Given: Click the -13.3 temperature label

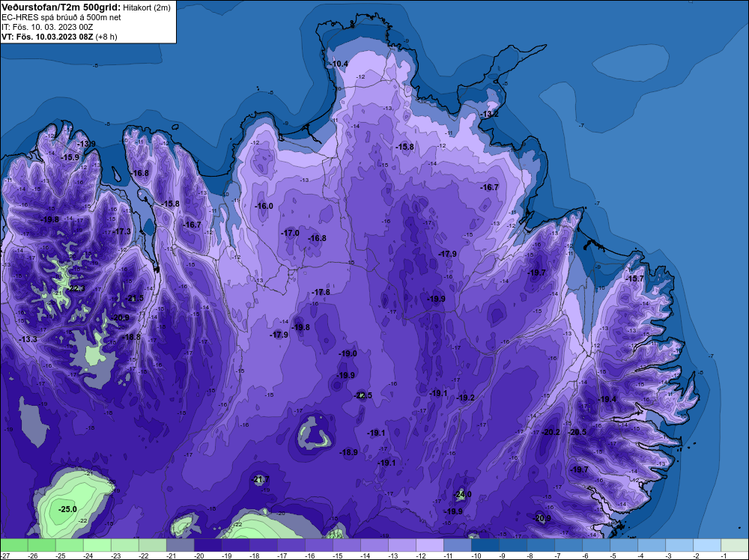Looking at the screenshot, I should click(x=28, y=339).
